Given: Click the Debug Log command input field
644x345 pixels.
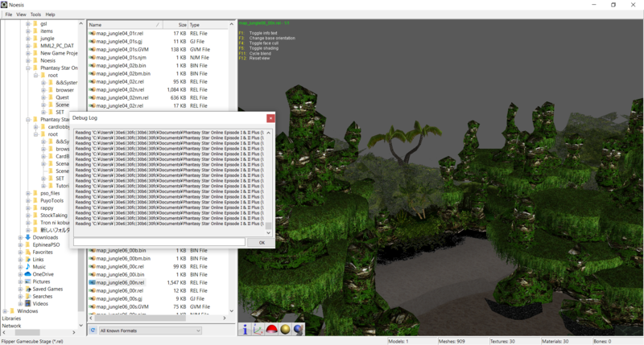Looking at the screenshot, I should [x=159, y=242].
